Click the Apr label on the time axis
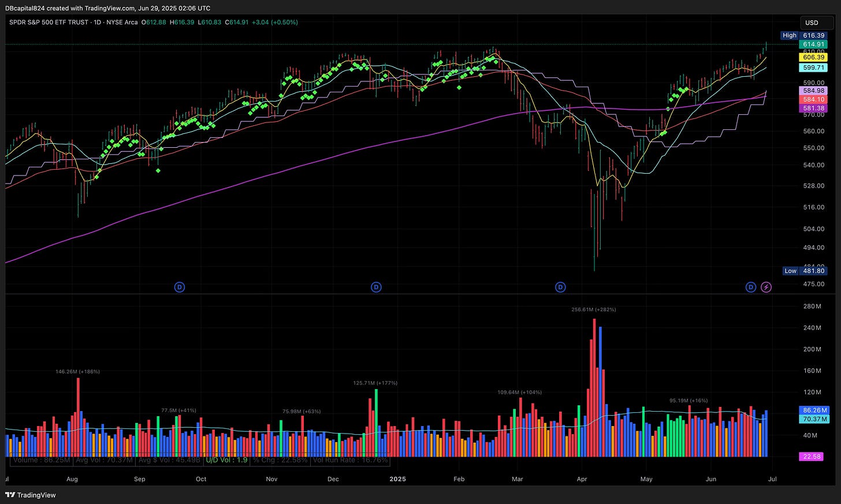 pos(582,479)
